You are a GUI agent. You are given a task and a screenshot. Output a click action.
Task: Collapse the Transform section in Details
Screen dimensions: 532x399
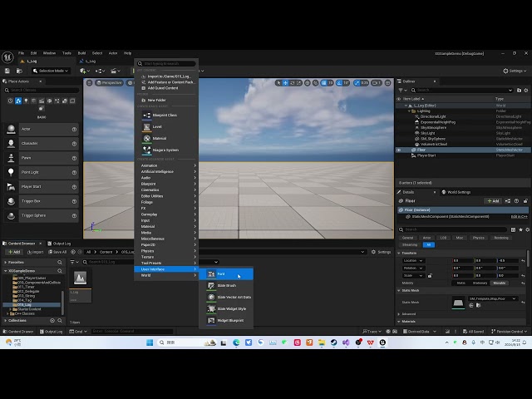click(x=399, y=253)
